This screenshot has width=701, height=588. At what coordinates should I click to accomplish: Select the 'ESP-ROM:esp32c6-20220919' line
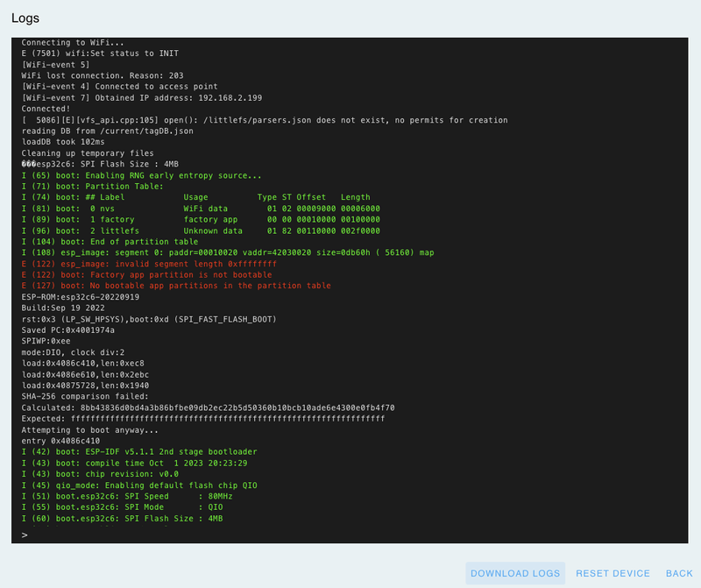point(80,297)
